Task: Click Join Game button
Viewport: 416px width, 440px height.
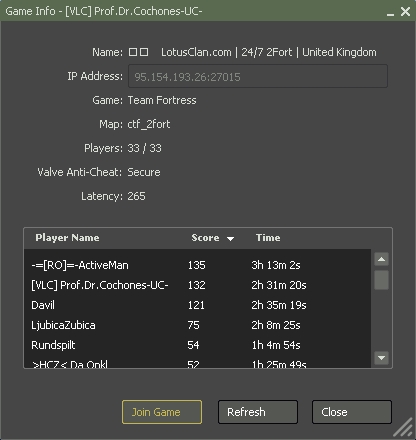Action: (162, 412)
